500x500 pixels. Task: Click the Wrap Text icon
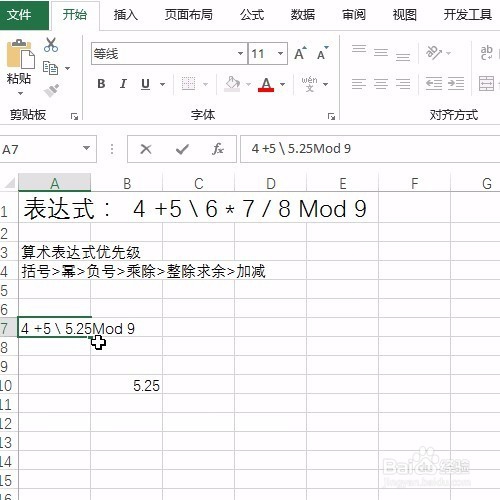tap(487, 53)
